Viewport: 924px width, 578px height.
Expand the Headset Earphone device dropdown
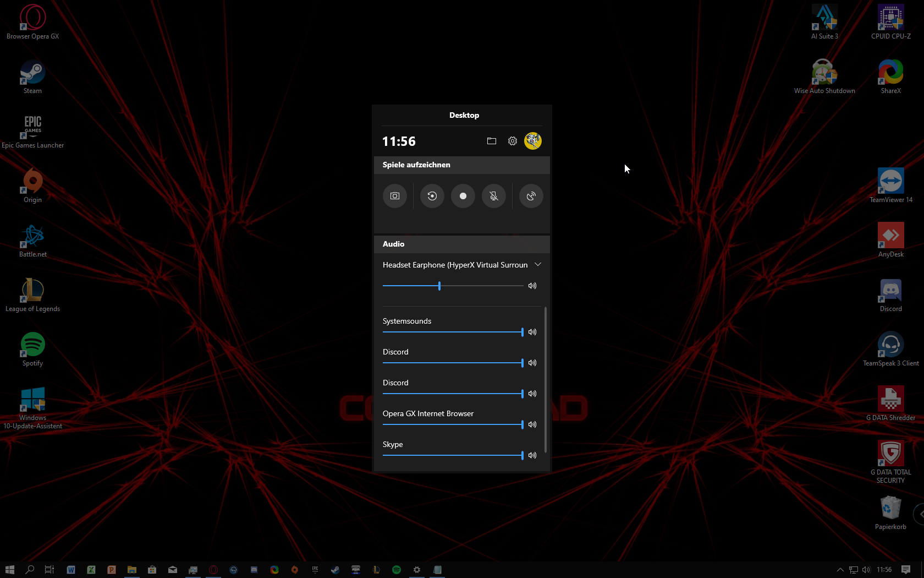click(538, 265)
